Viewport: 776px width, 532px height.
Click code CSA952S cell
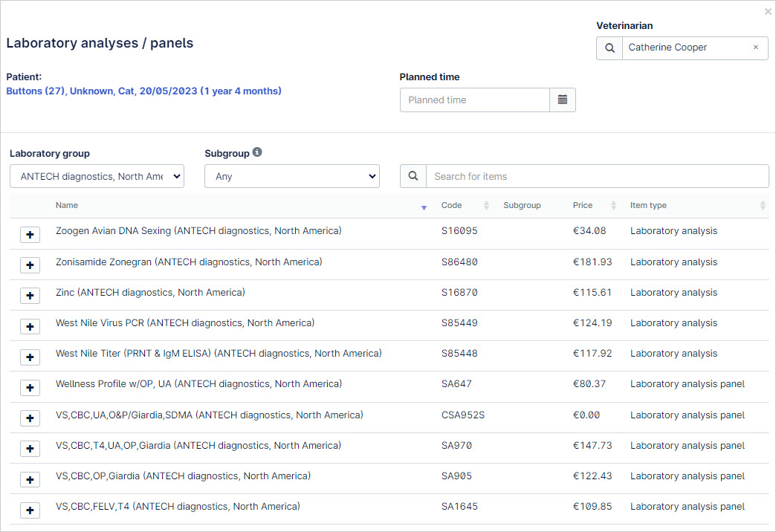pos(463,415)
